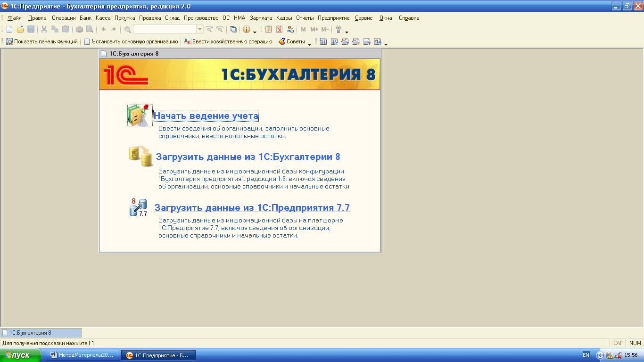Click the Советы button
The image size is (644, 362).
click(291, 41)
